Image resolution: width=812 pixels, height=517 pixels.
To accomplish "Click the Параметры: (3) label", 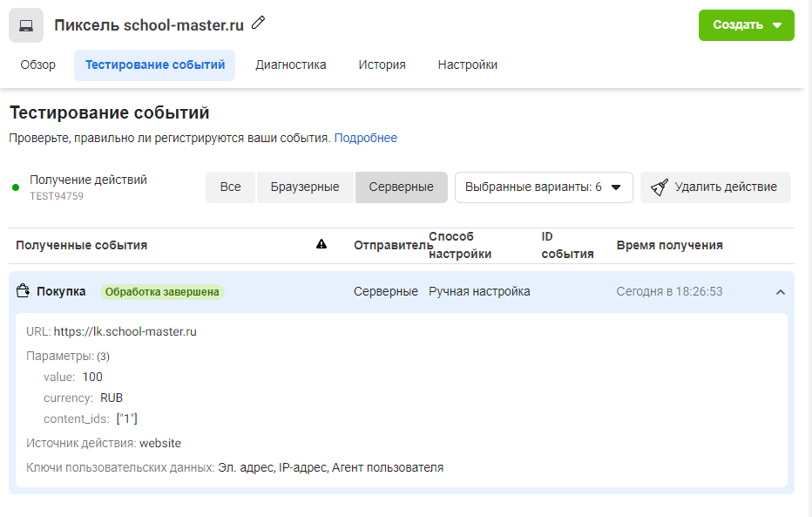I will [x=68, y=356].
